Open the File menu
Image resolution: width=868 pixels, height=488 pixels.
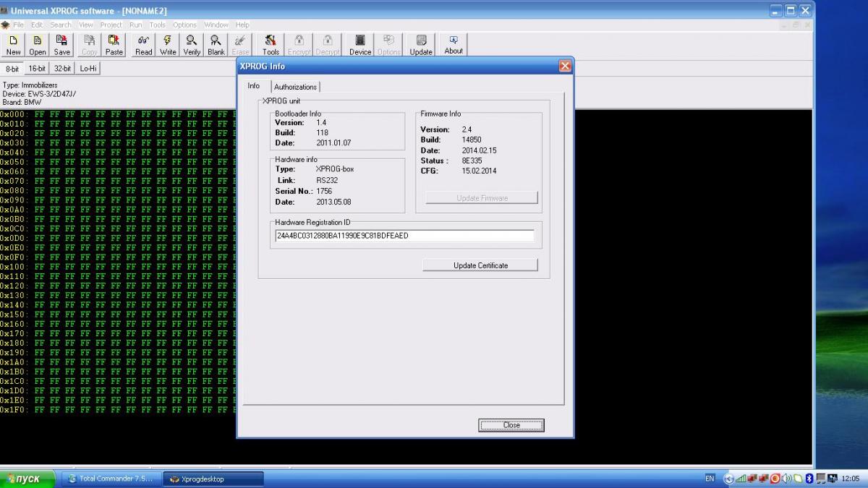[x=19, y=25]
